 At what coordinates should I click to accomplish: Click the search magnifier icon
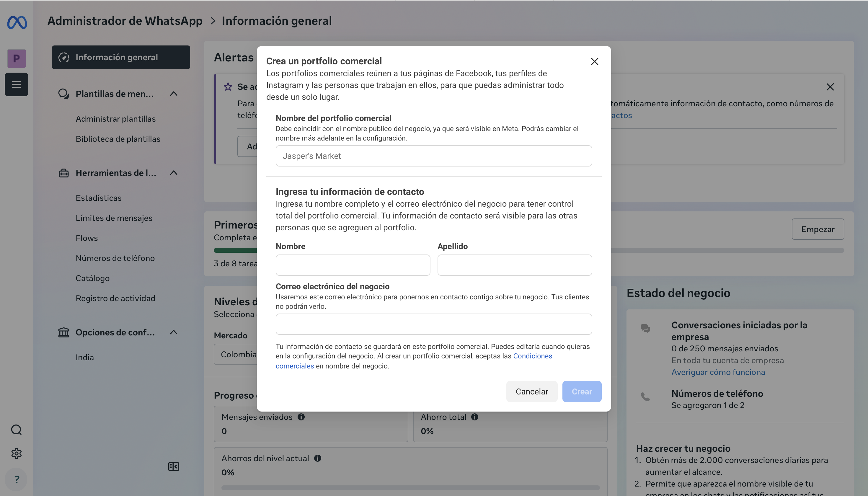(x=16, y=430)
